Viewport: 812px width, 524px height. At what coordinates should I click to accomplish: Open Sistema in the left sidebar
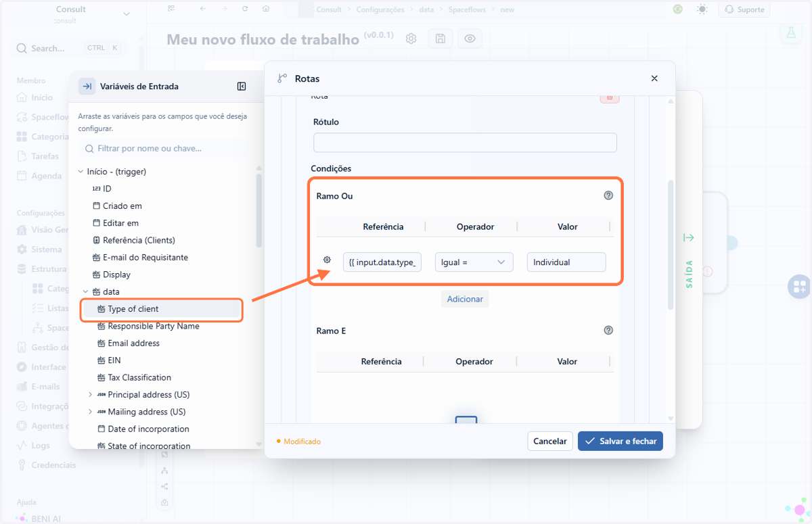point(46,249)
